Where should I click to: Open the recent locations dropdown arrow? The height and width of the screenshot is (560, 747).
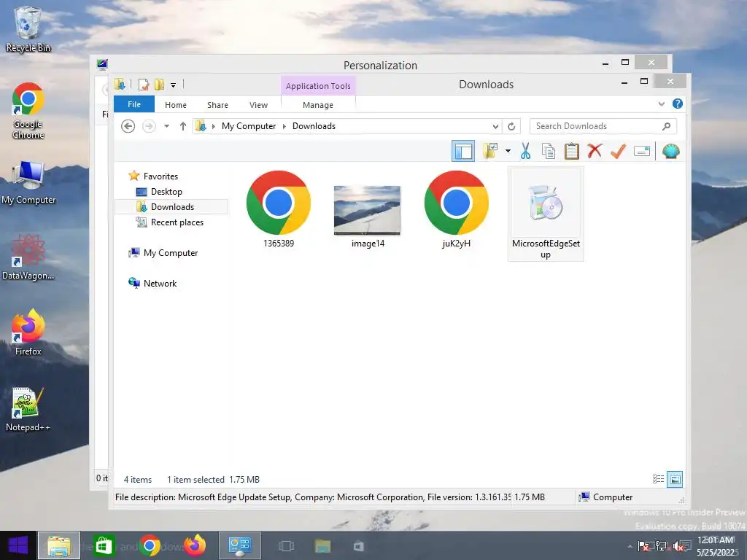[167, 126]
